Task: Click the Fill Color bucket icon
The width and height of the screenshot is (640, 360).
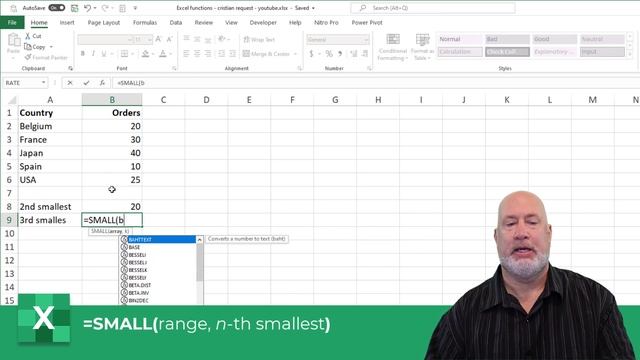Action: (145, 53)
